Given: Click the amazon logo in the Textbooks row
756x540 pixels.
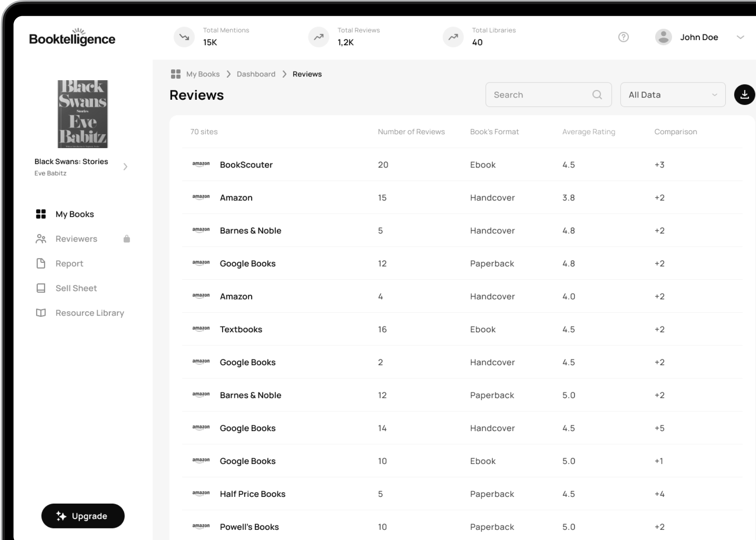Looking at the screenshot, I should point(201,328).
